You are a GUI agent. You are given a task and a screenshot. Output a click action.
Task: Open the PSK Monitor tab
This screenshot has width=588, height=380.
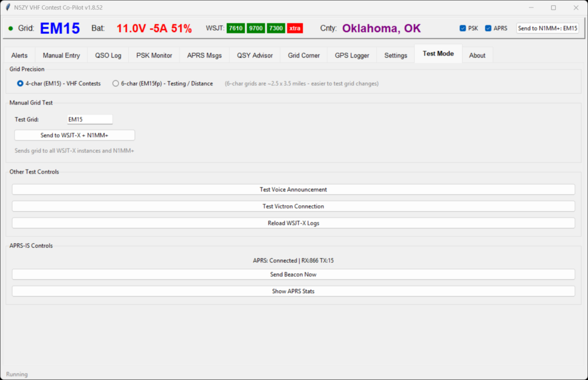154,55
